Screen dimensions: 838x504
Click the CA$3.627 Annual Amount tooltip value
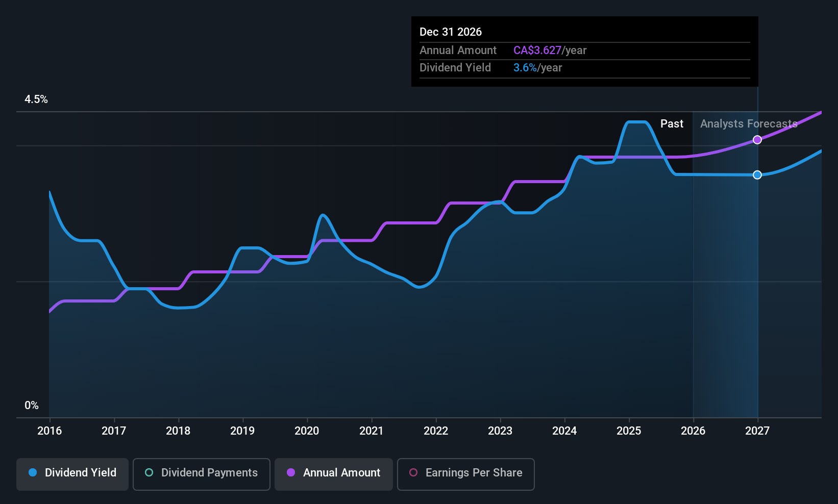[537, 51]
